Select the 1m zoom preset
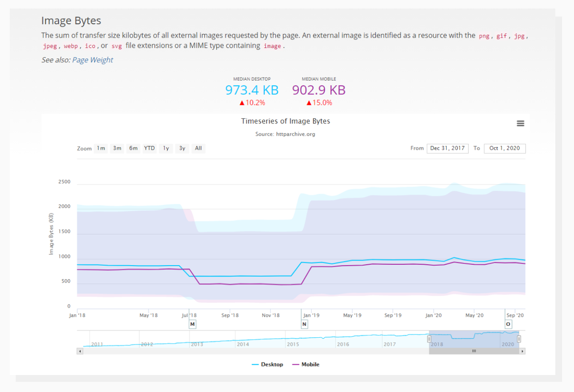 click(101, 148)
